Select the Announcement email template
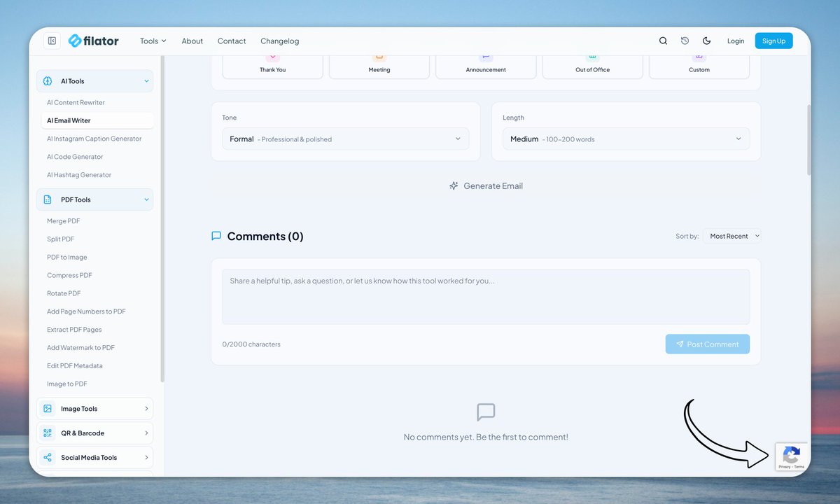The height and width of the screenshot is (504, 840). [486, 66]
